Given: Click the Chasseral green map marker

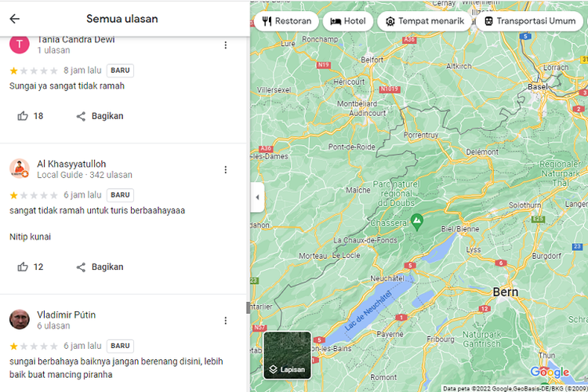Looking at the screenshot, I should [417, 220].
